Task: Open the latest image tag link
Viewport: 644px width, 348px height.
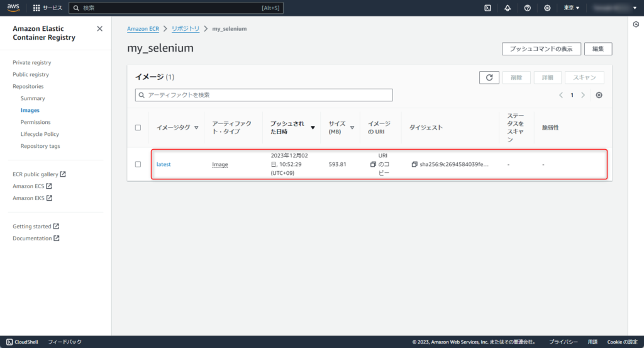Action: tap(164, 164)
